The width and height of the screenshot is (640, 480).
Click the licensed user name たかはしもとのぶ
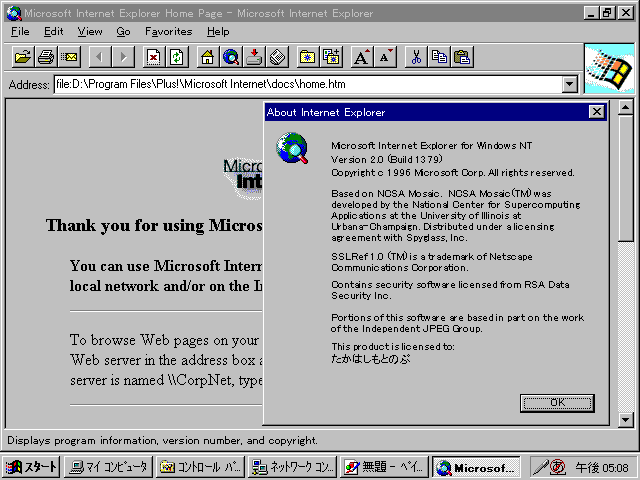pos(371,359)
